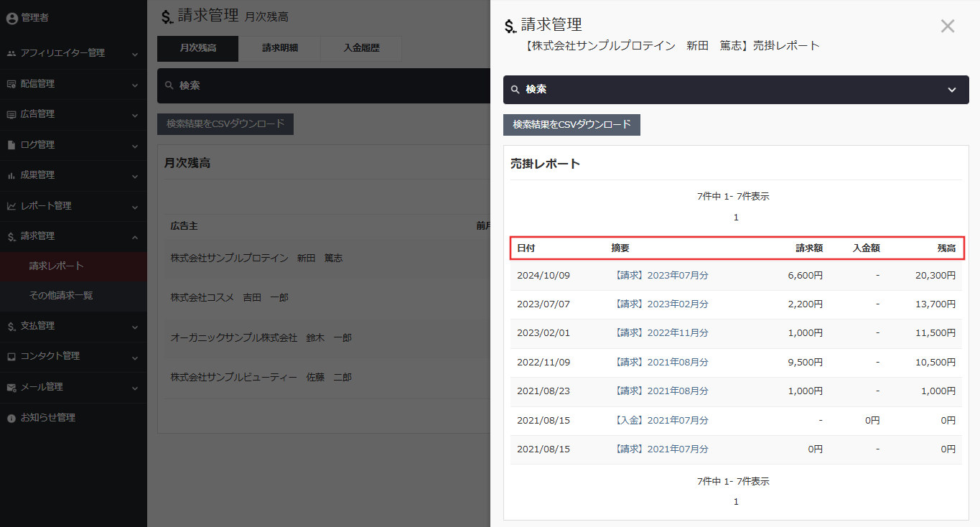This screenshot has height=527, width=980.
Task: Click the admin user avatar icon
Action: pos(11,18)
